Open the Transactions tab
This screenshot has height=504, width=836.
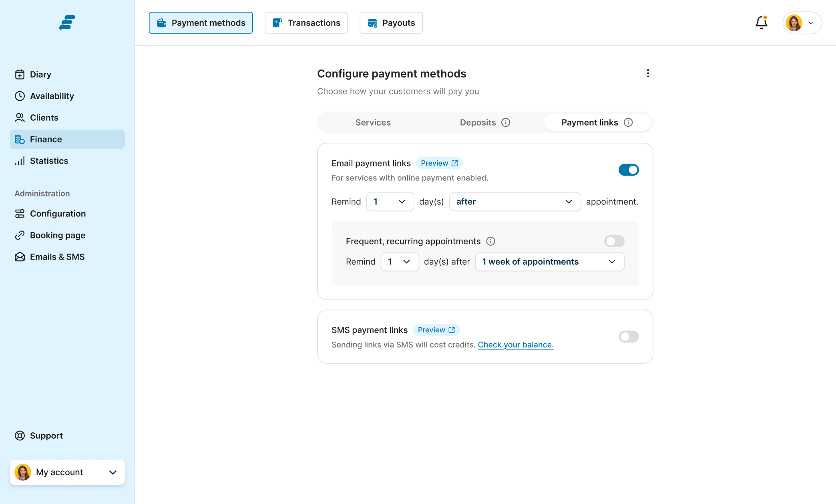(x=306, y=23)
